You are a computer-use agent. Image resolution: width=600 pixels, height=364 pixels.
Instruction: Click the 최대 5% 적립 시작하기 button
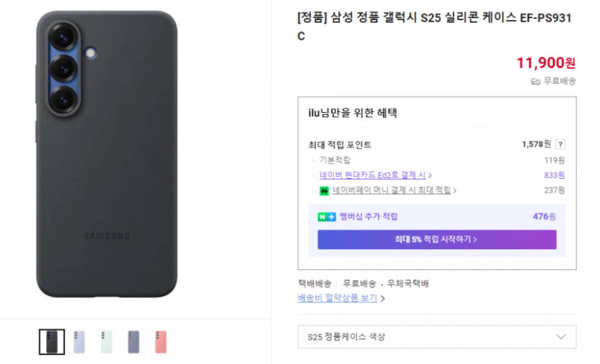tap(436, 240)
